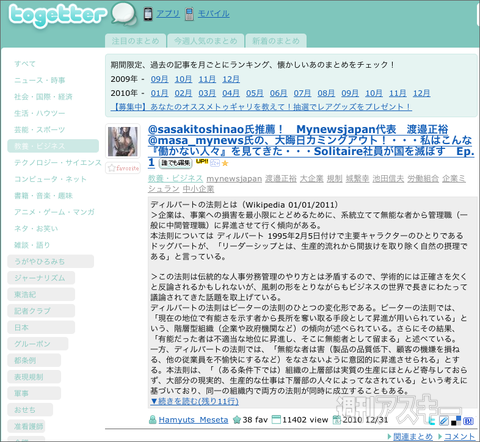The width and height of the screenshot is (480, 442).
Task: Click the 軍事 tag
Action: click(34, 393)
